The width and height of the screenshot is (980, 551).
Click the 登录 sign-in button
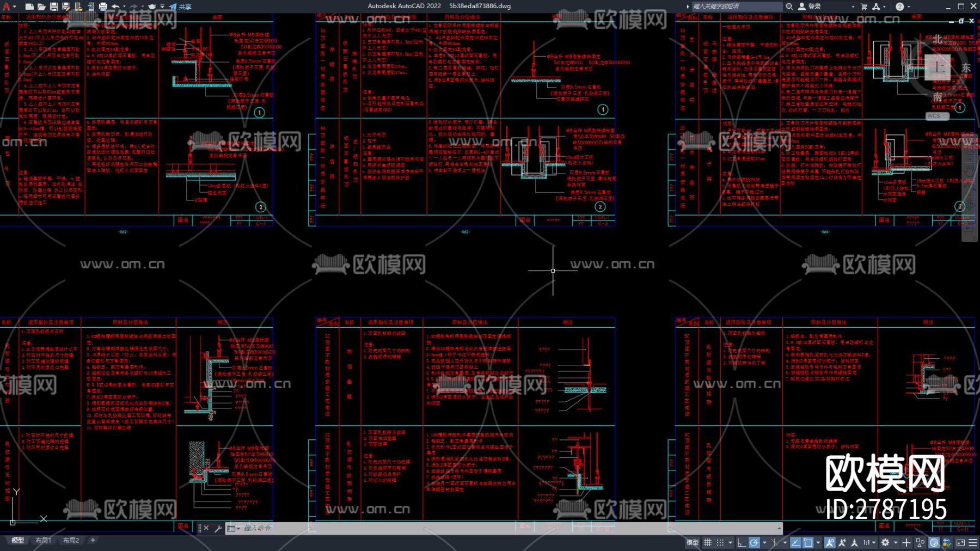810,7
